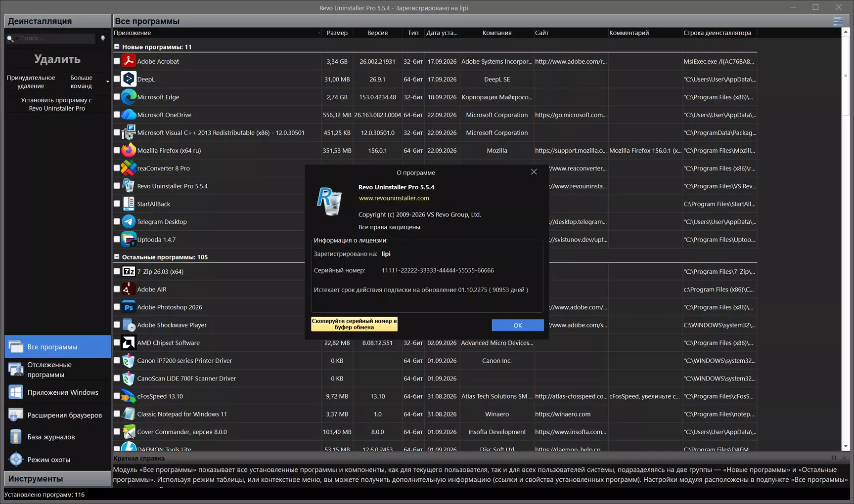The image size is (854, 504).
Task: Click the program search input field
Action: [57, 38]
